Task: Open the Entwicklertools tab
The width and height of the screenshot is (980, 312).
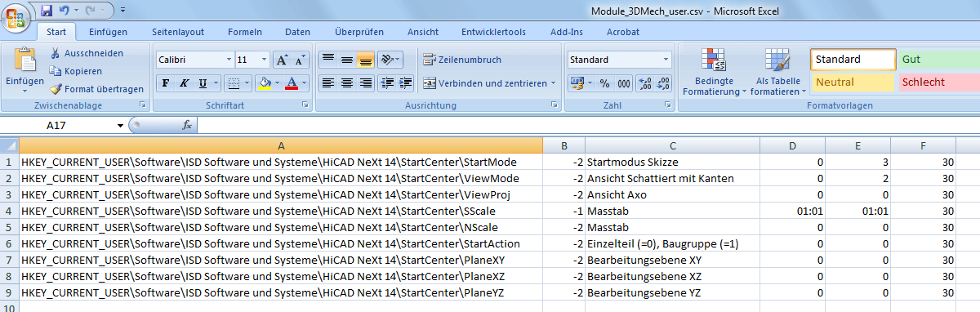Action: tap(493, 32)
